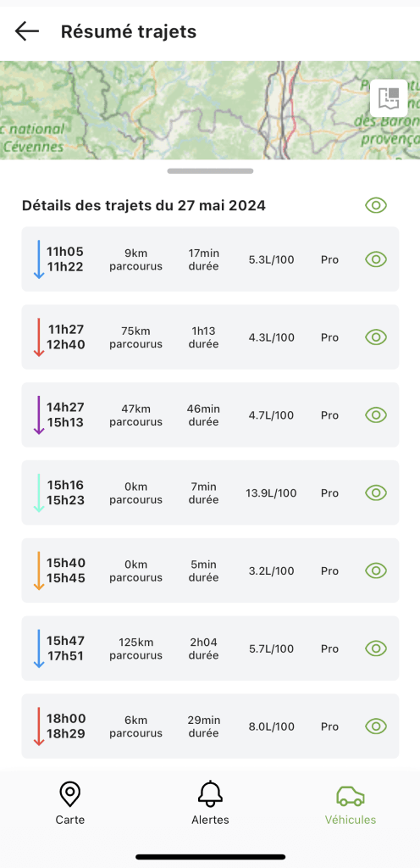
Task: Toggle eye icon for the 15h47 trip
Action: coord(376,648)
